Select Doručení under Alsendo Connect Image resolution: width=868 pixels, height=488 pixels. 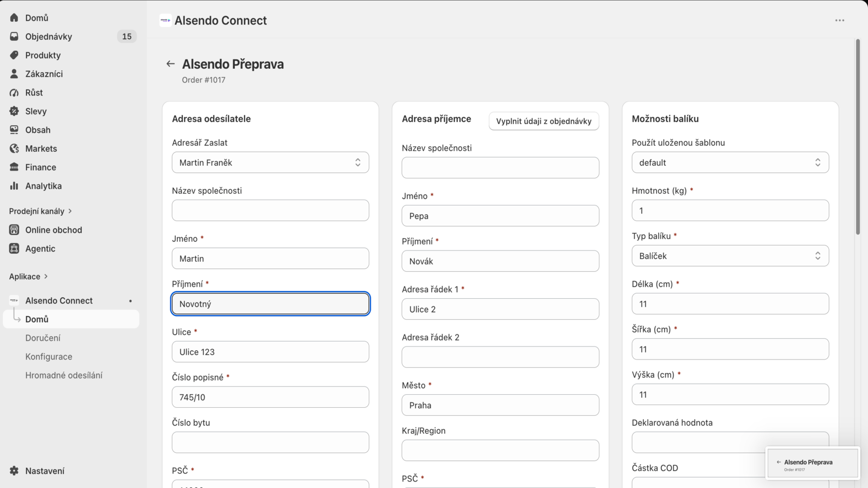[x=43, y=338]
